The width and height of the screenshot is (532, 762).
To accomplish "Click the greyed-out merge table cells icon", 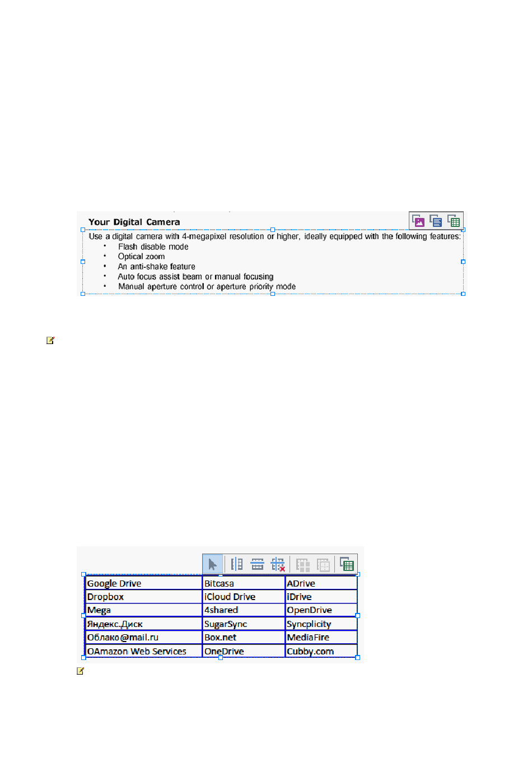I will click(303, 564).
